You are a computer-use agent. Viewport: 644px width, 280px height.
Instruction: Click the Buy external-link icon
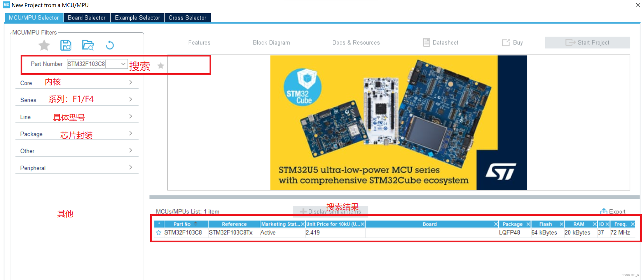(x=506, y=43)
